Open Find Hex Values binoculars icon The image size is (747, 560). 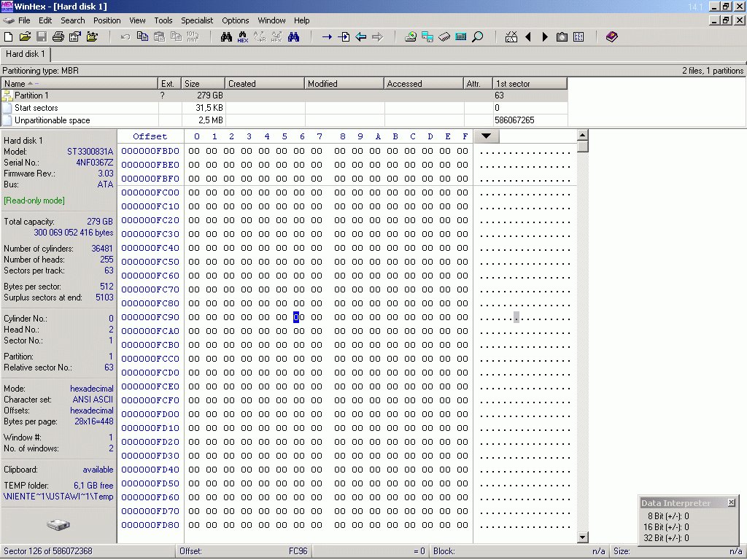pos(242,36)
